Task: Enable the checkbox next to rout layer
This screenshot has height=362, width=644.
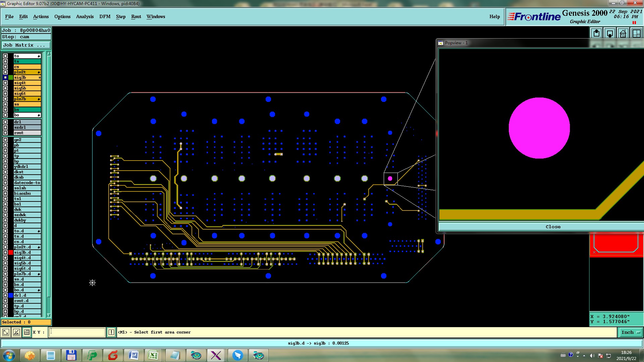Action: pyautogui.click(x=5, y=133)
